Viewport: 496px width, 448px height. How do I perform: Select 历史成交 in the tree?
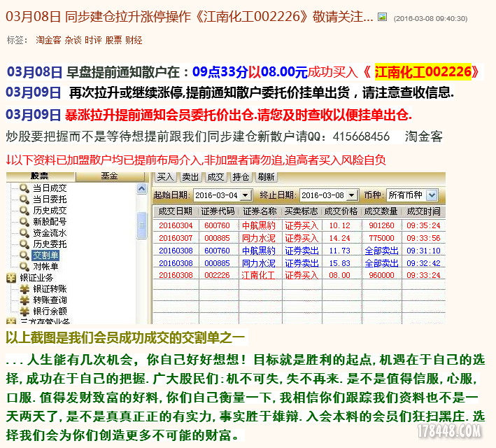click(x=50, y=210)
